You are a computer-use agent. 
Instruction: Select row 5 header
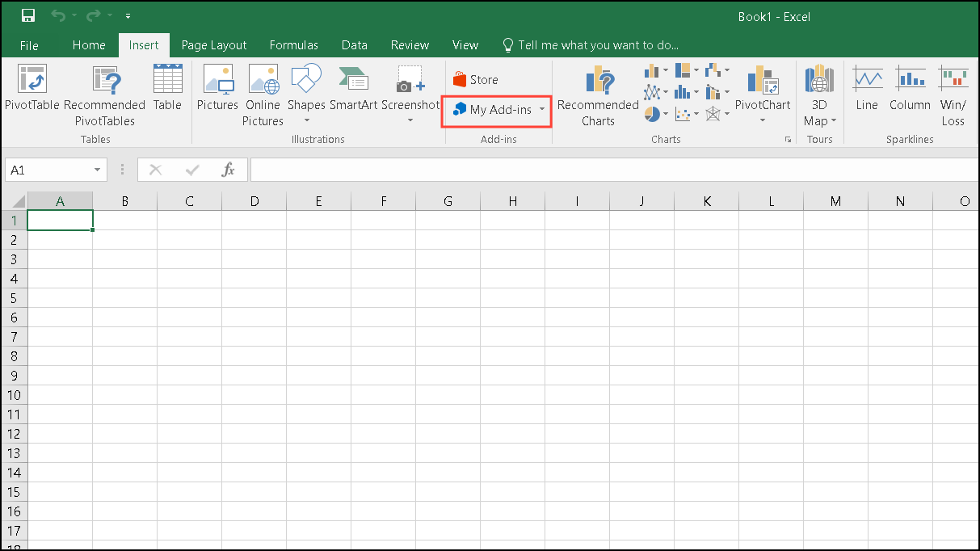14,298
